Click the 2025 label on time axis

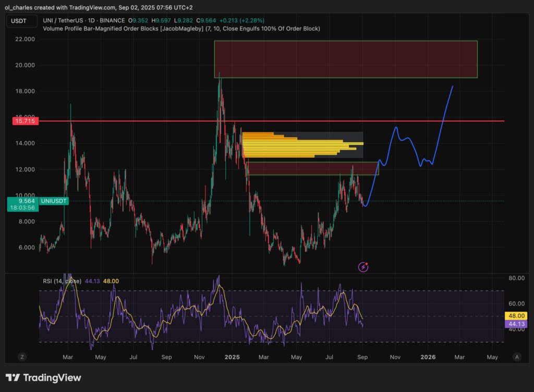click(x=232, y=357)
